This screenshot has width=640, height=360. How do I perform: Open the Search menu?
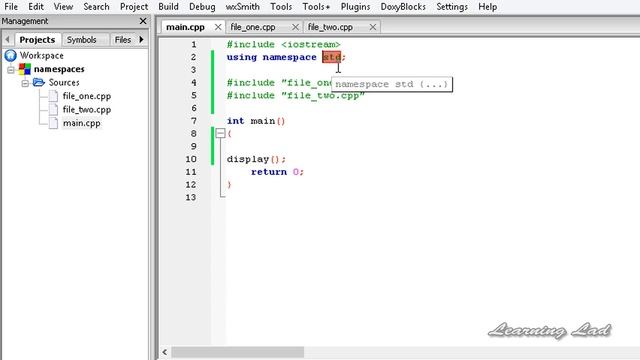coord(96,7)
